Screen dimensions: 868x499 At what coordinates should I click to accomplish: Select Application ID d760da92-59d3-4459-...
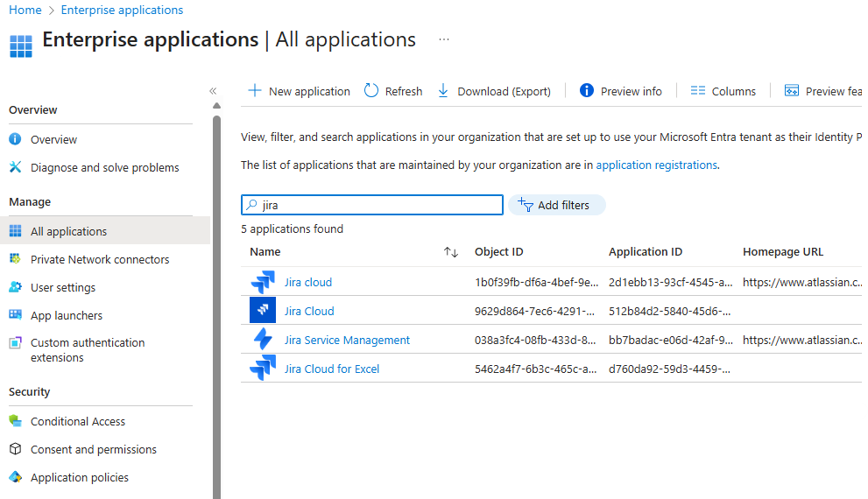pyautogui.click(x=669, y=369)
